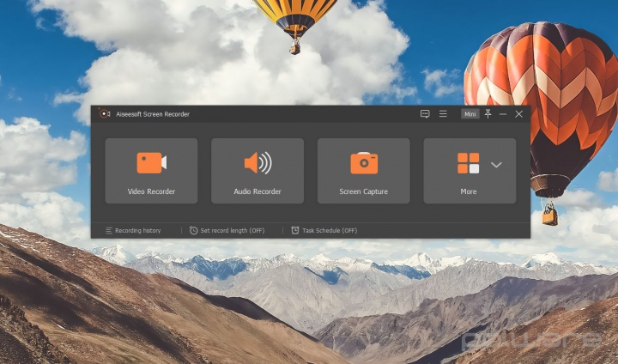Click the Aiseesoft logo in title bar
Screen dimensions: 618x364
tap(104, 114)
